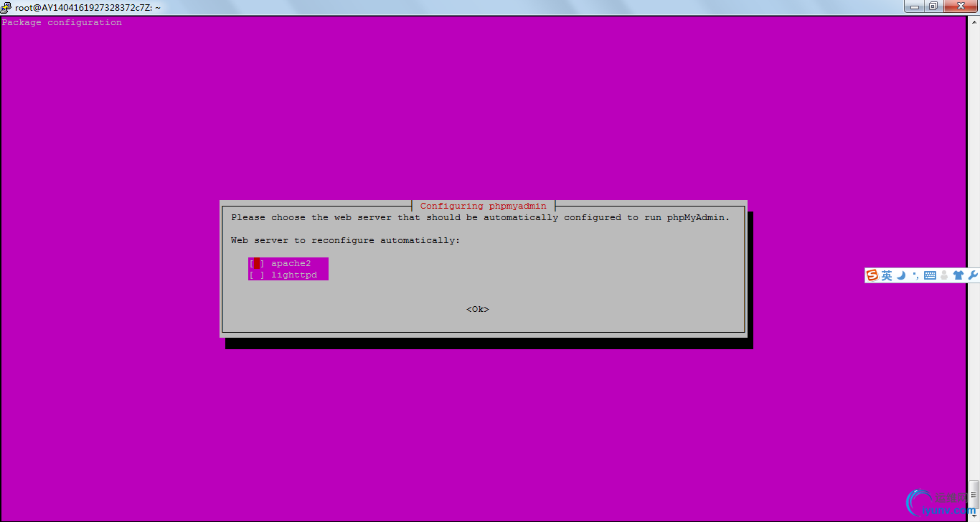
Task: Click the root@AY1404161927328372c7Z window title
Action: coord(88,7)
